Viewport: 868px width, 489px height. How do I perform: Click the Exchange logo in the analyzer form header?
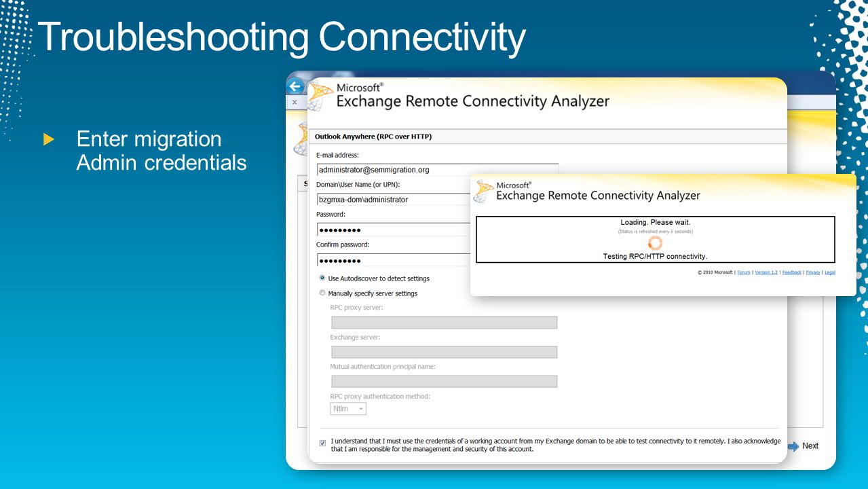pyautogui.click(x=321, y=95)
